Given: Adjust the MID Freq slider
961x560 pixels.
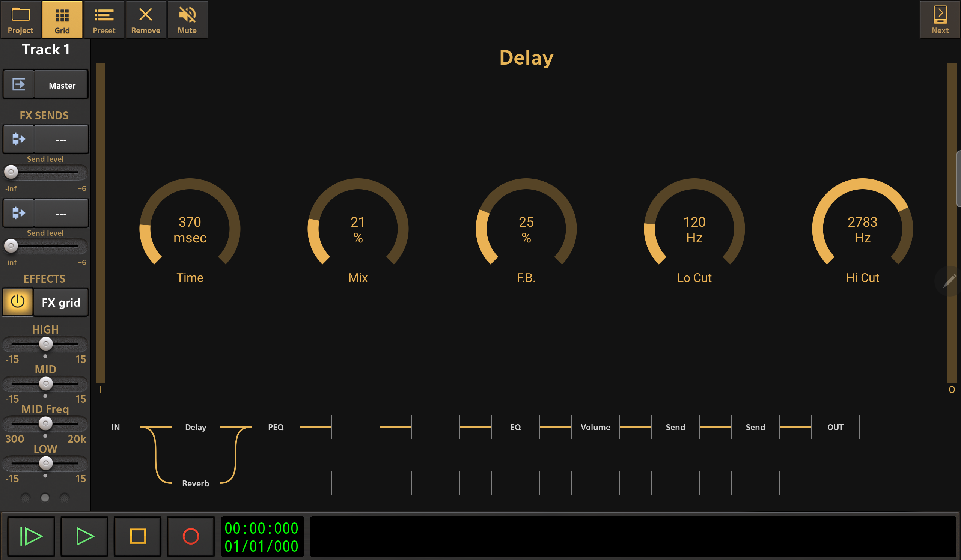Looking at the screenshot, I should click(45, 423).
